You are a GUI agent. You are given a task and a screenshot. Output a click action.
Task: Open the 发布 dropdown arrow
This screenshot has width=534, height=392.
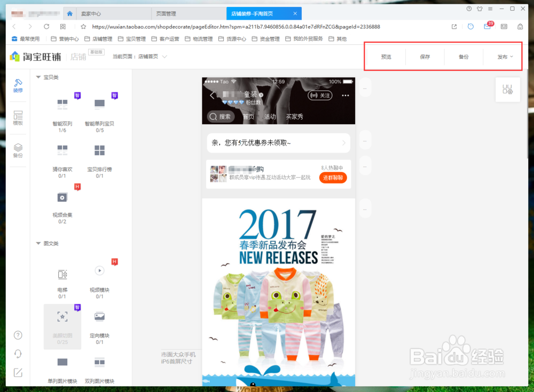coord(511,56)
